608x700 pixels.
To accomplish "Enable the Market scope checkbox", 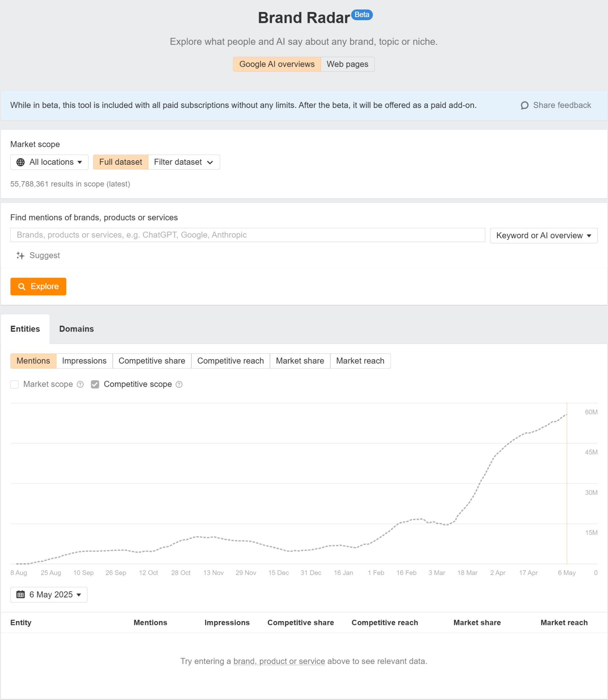I will (14, 384).
